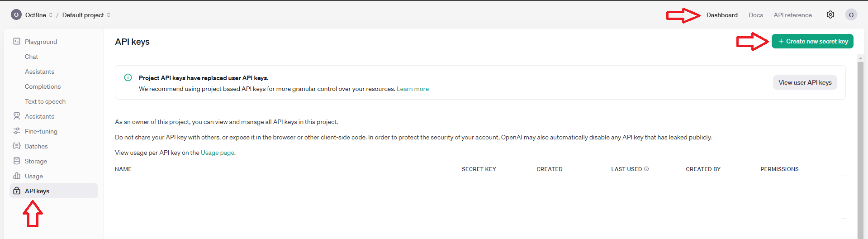Expand the Default project selector
The width and height of the screenshot is (868, 239).
coord(86,15)
